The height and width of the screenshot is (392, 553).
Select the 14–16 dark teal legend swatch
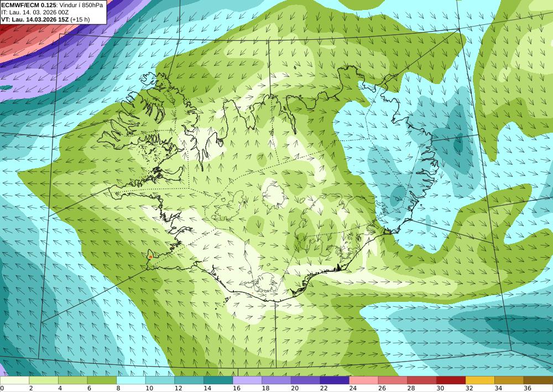pyautogui.click(x=218, y=380)
